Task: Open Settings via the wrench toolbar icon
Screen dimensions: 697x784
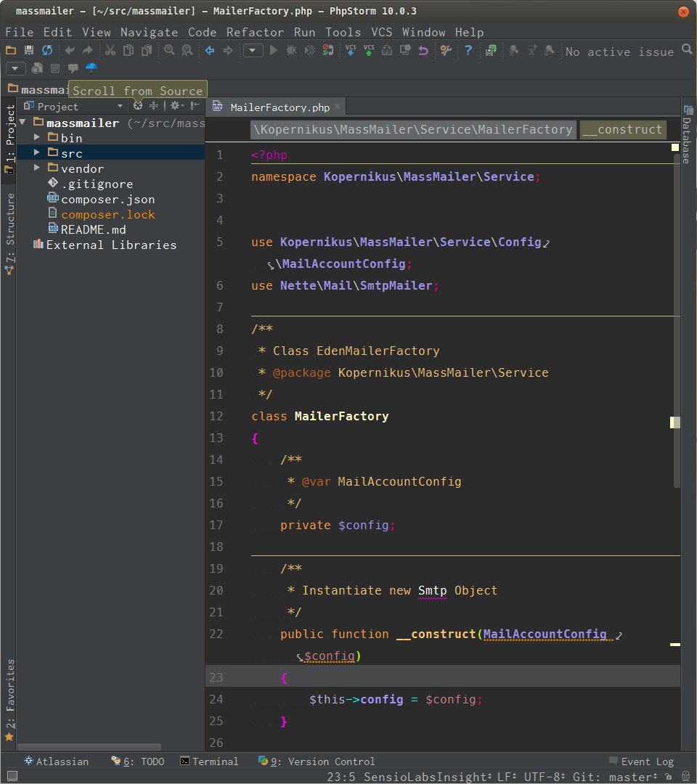Action: [x=445, y=51]
